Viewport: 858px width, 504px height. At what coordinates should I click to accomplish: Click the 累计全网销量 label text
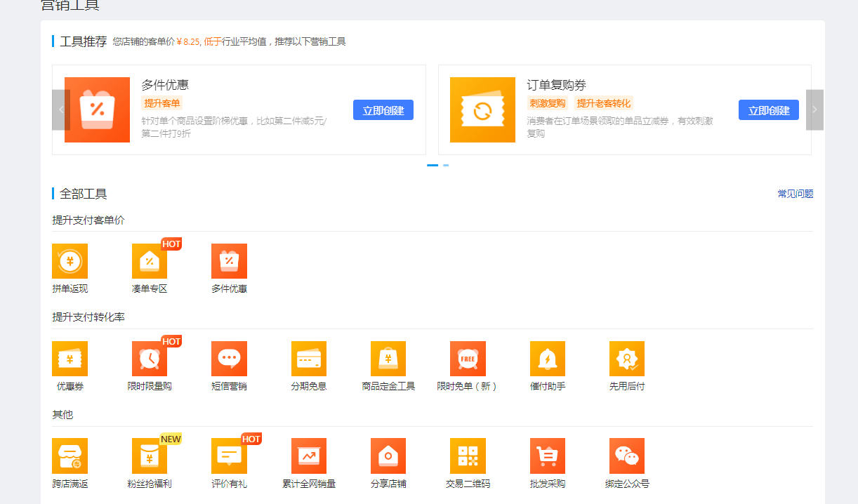(309, 484)
